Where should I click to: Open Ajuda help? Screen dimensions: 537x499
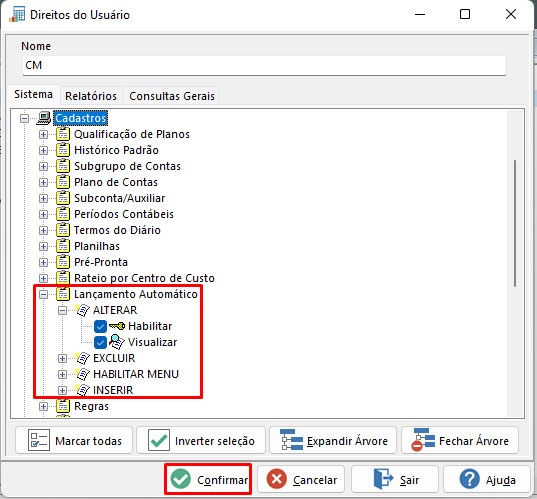click(487, 479)
